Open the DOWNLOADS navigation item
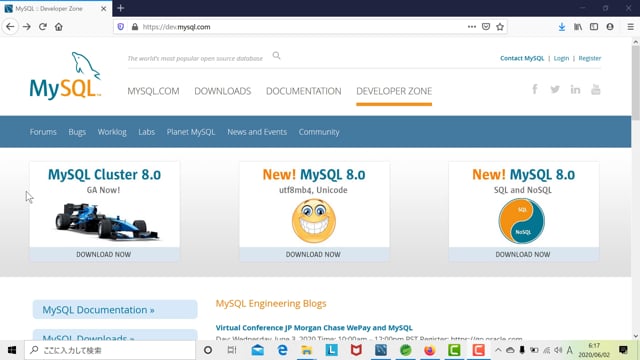The image size is (640, 360). pos(222,91)
